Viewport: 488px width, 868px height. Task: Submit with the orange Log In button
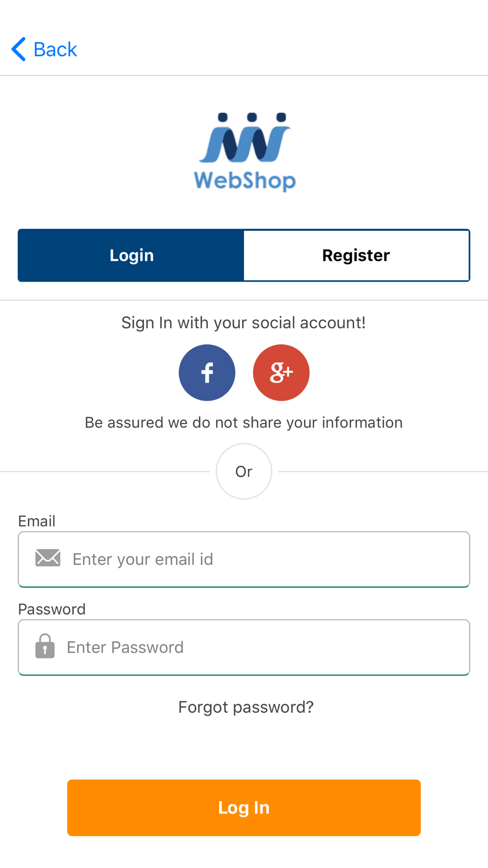click(244, 807)
